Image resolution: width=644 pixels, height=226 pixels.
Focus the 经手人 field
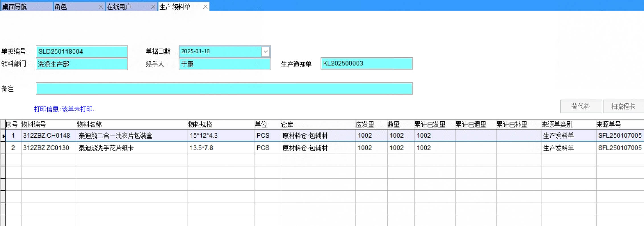(225, 64)
